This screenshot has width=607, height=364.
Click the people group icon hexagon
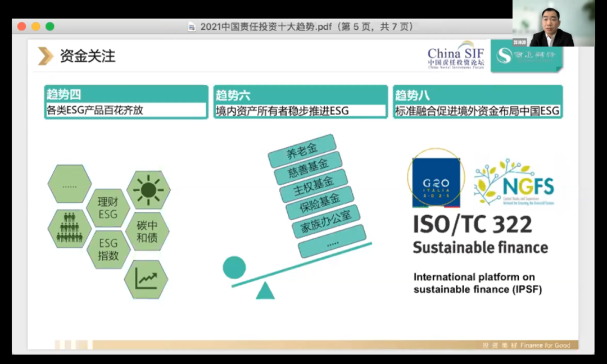[70, 229]
